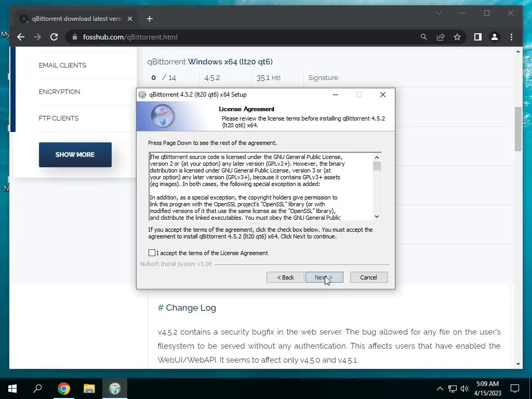Go Back in the installer wizard
Screen dimensions: 532x399
tap(285, 277)
